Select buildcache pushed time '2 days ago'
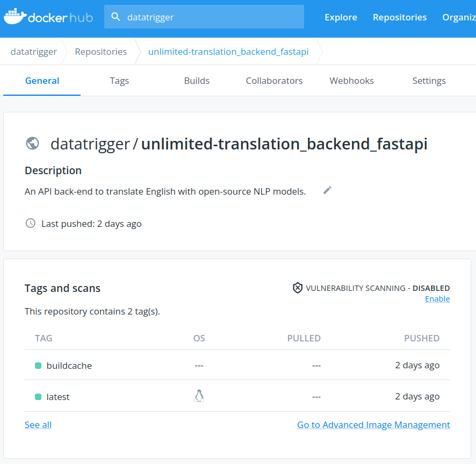This screenshot has width=476, height=464. [417, 365]
